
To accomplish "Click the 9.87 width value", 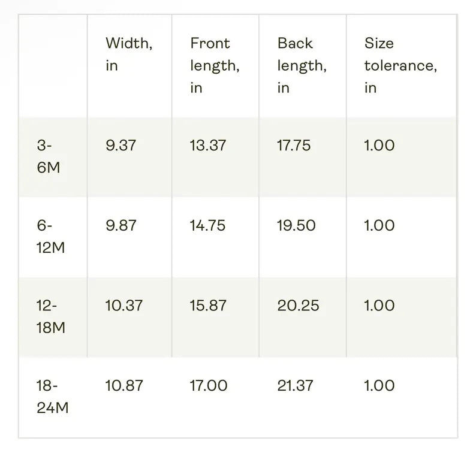I will point(121,225).
